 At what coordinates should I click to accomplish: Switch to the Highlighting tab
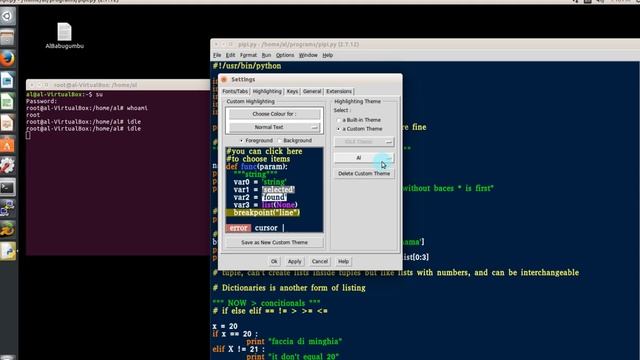[267, 91]
